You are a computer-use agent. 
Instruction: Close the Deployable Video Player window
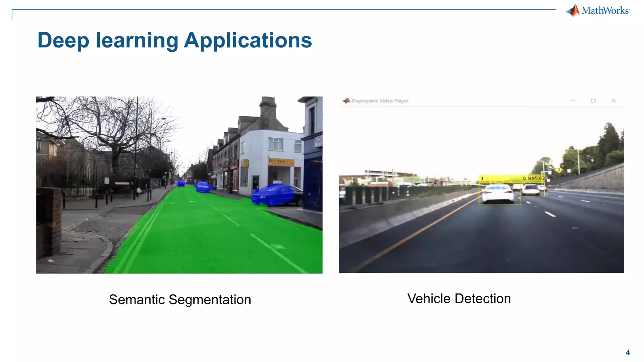(613, 101)
